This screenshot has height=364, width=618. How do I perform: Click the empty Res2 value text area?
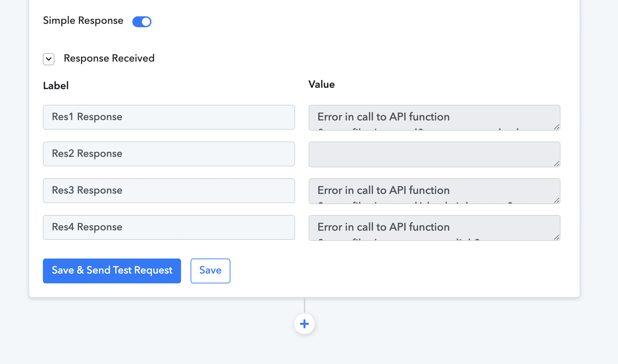point(434,154)
